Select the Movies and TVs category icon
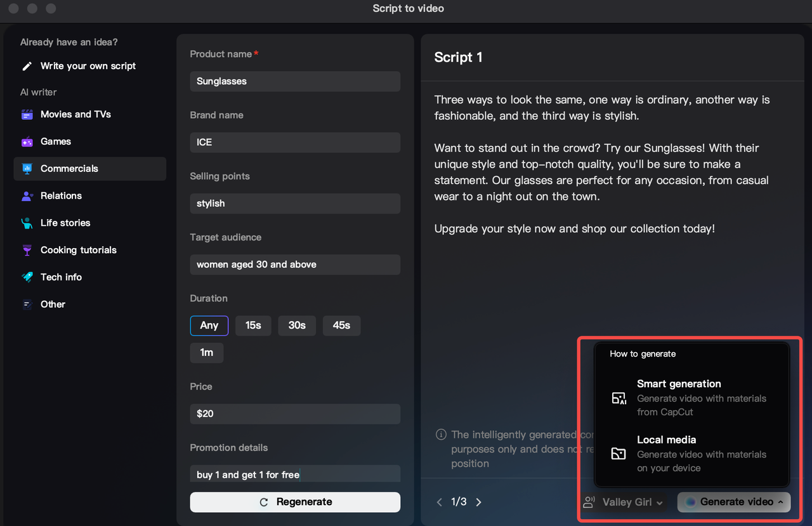 pyautogui.click(x=27, y=114)
